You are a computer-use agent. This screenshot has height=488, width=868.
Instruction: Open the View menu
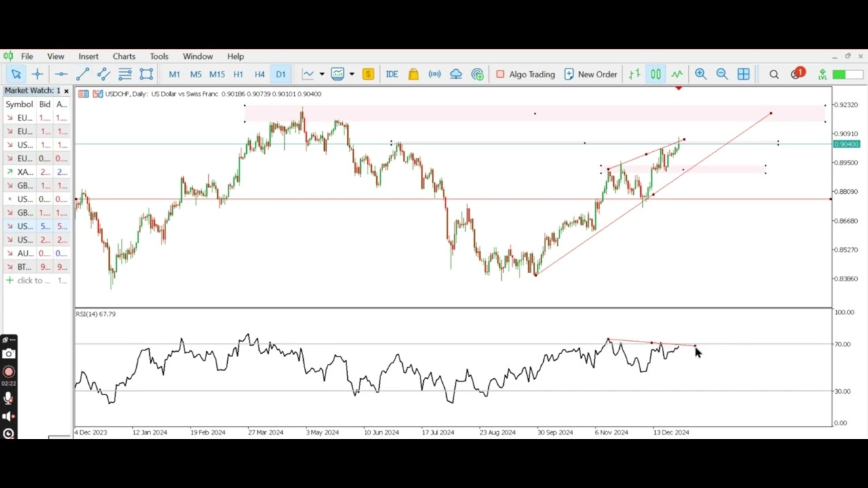(56, 56)
